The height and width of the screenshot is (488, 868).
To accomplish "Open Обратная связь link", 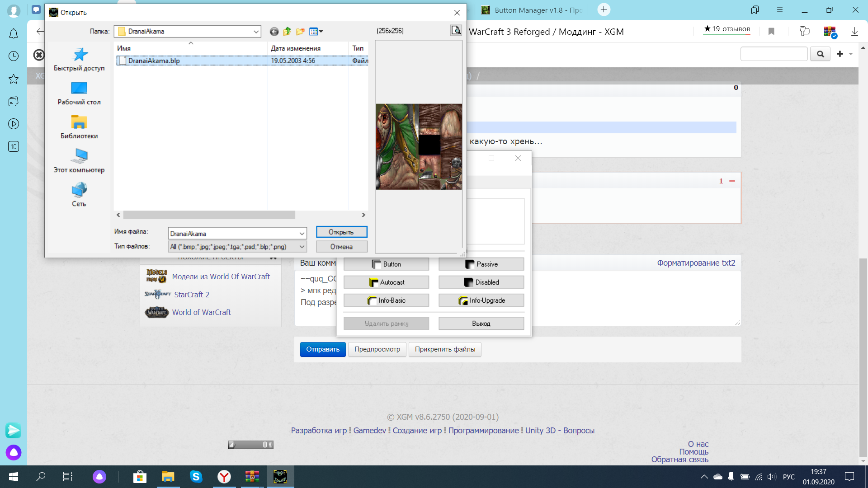I will click(680, 460).
